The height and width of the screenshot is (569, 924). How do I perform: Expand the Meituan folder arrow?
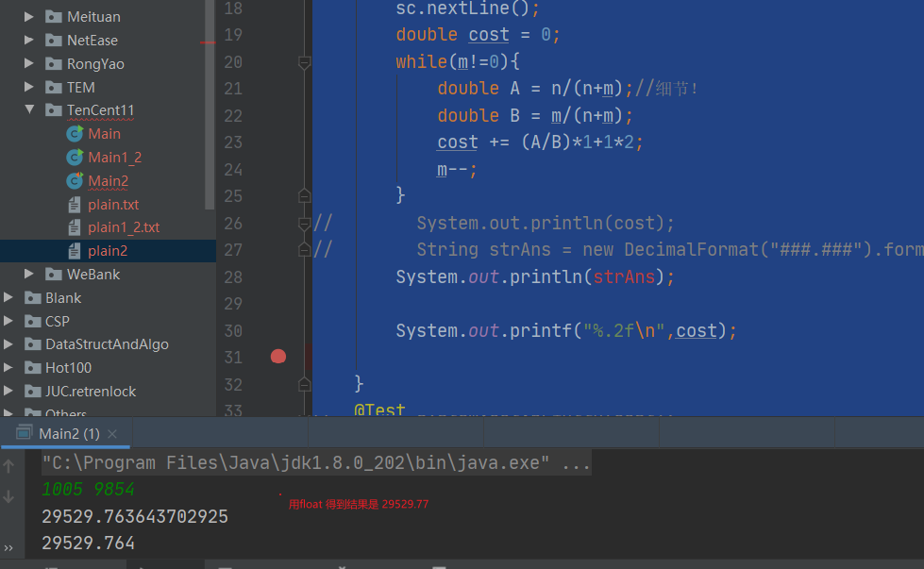28,16
